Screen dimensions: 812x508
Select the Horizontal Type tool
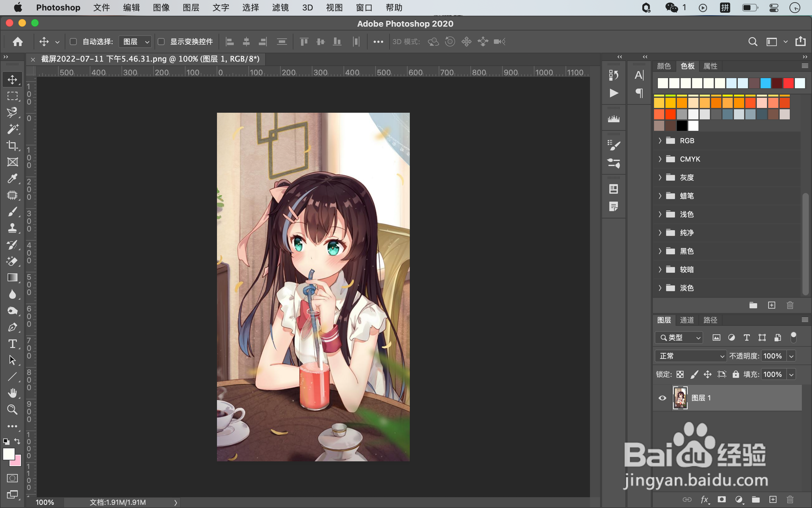(13, 344)
